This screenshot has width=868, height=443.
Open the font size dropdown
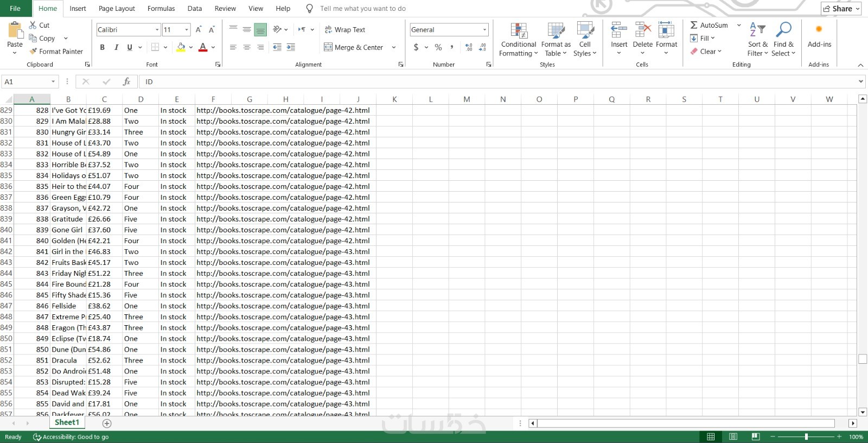pos(187,30)
